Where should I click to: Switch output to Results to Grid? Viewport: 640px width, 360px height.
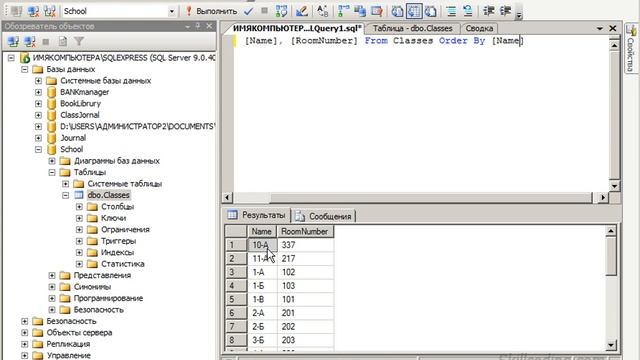pyautogui.click(x=414, y=11)
